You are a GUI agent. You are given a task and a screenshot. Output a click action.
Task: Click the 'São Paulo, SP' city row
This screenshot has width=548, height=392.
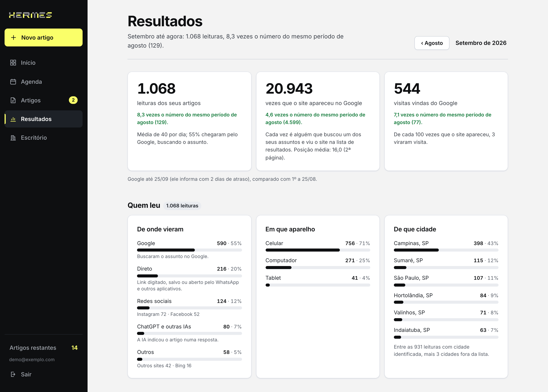(446, 281)
